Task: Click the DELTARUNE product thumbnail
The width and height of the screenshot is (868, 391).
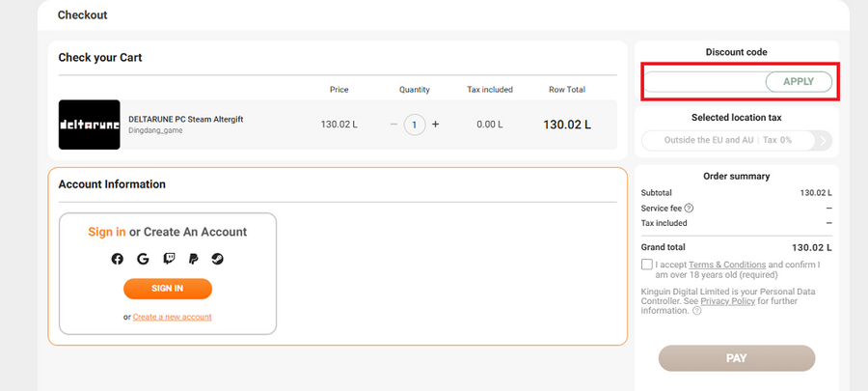Action: coord(89,125)
